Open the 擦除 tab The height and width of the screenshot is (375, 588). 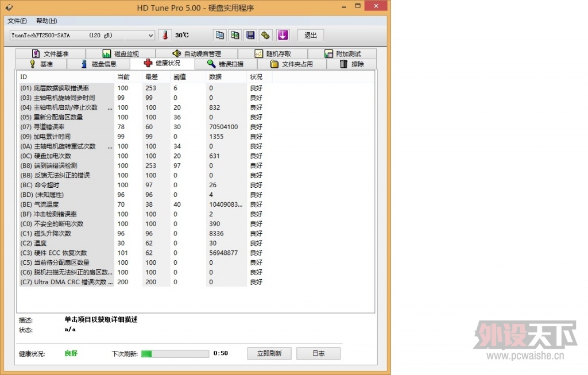(x=352, y=64)
